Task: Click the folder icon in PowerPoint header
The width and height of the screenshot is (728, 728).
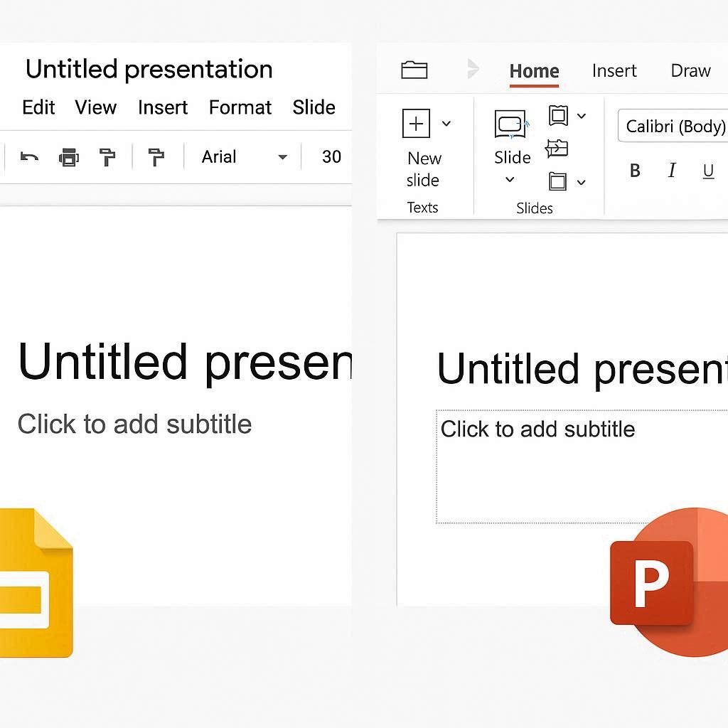Action: point(414,70)
